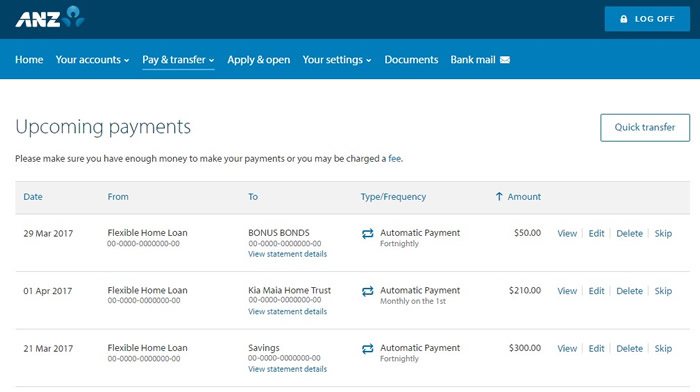Click the Monthly on the 1st frequency text
The image size is (700, 392).
point(413,301)
